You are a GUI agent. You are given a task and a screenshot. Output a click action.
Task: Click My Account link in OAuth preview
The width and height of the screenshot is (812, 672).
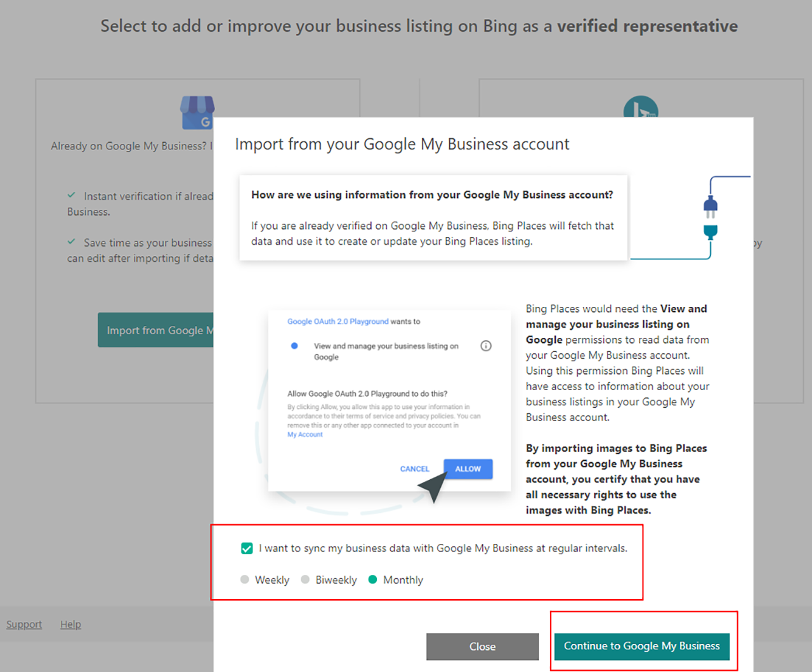[305, 435]
